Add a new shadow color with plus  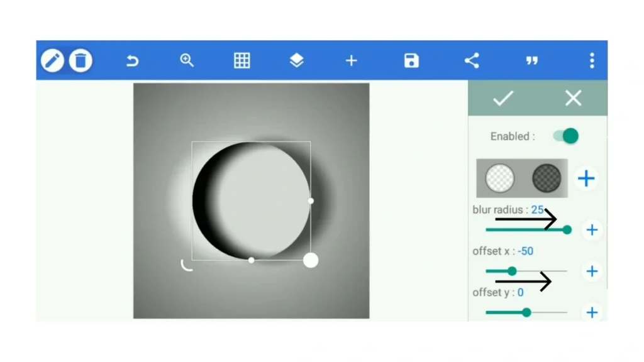click(586, 178)
